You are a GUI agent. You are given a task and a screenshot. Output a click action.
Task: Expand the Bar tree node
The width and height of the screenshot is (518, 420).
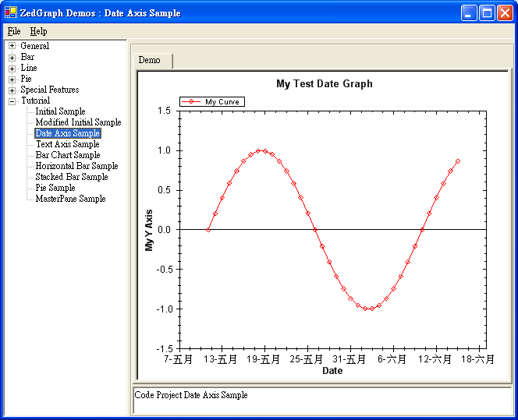pos(12,58)
